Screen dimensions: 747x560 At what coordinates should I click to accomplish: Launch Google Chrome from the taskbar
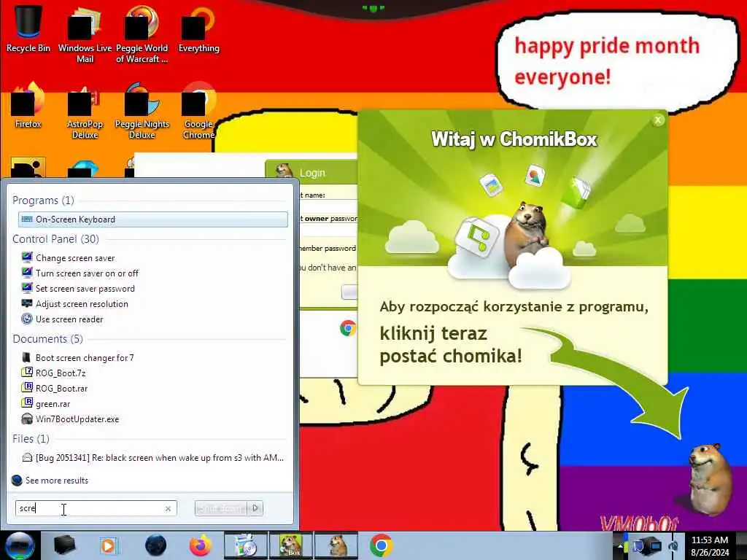[381, 545]
